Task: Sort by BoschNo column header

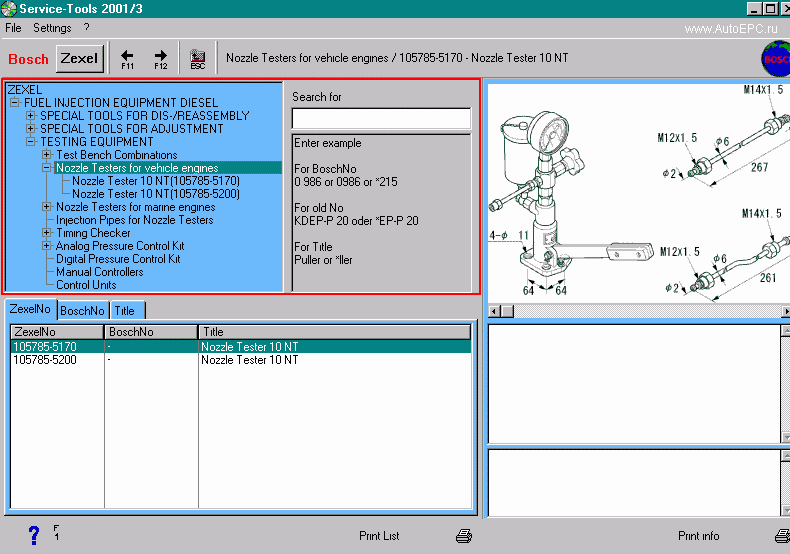Action: click(x=151, y=332)
